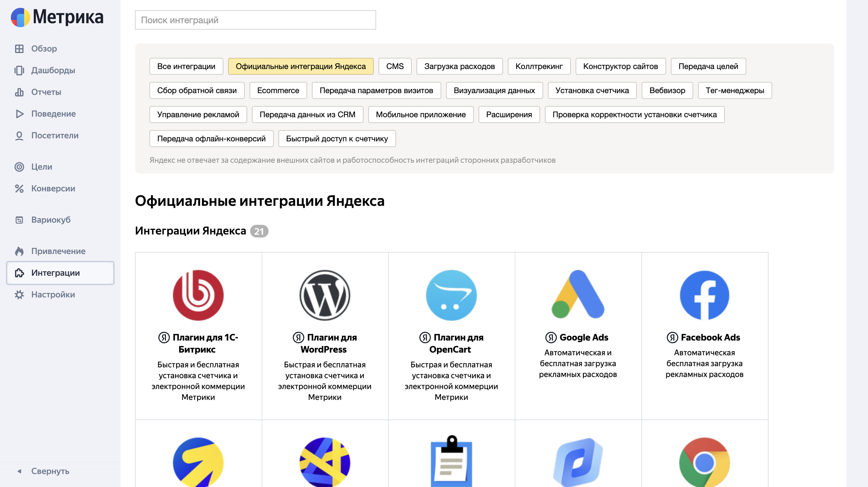Viewport: 868px width, 487px height.
Task: Filter by Передача офлайн-конверсий
Action: click(211, 139)
